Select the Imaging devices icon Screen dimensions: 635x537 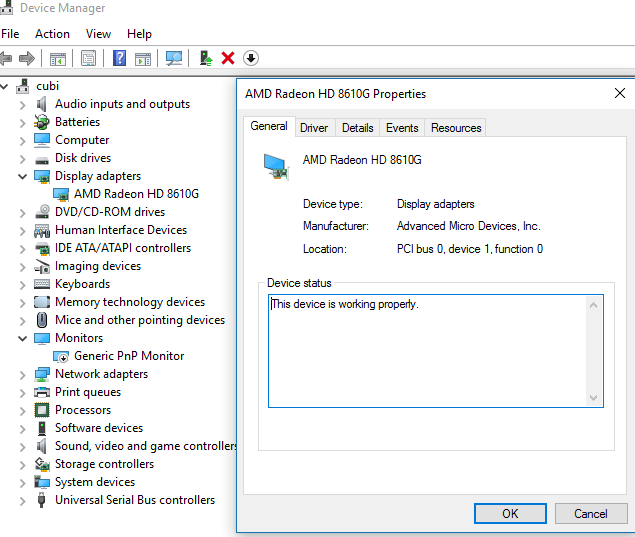(42, 266)
